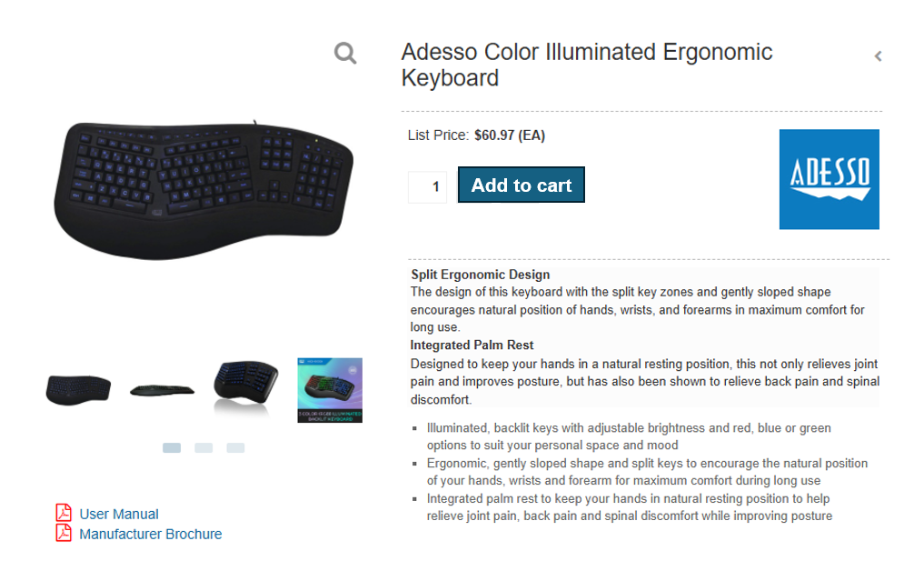Go to third carousel page dot

(x=235, y=447)
